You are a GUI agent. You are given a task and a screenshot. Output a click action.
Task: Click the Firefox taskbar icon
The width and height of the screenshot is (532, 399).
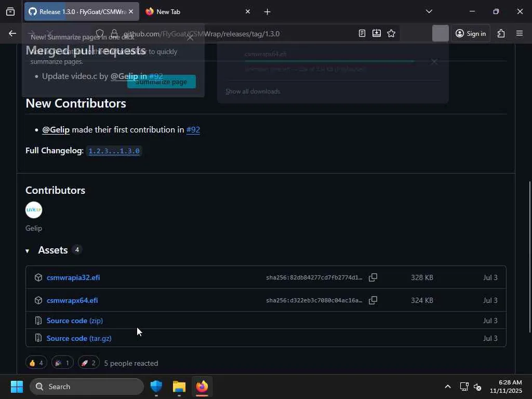click(x=202, y=387)
